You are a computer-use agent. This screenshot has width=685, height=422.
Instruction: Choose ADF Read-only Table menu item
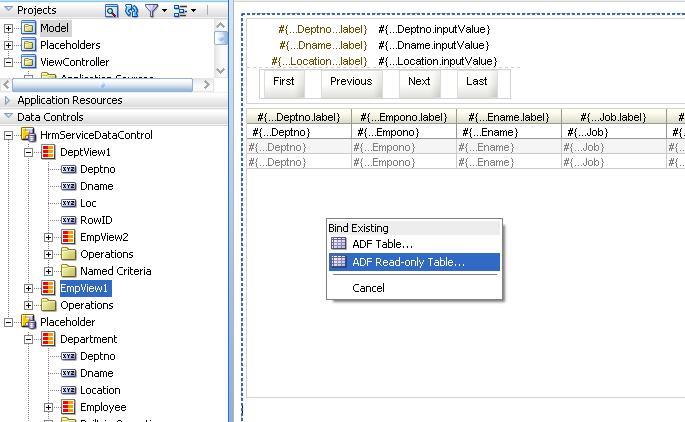coord(407,262)
